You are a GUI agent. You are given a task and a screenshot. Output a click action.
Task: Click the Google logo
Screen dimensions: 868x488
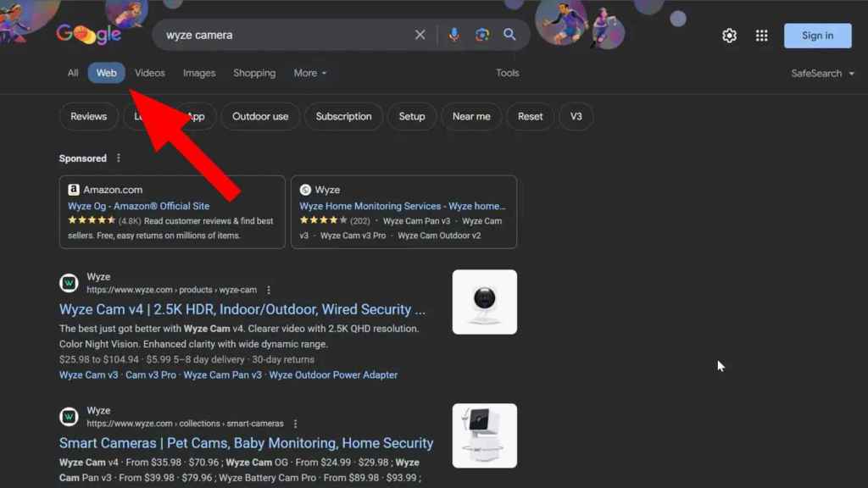88,34
